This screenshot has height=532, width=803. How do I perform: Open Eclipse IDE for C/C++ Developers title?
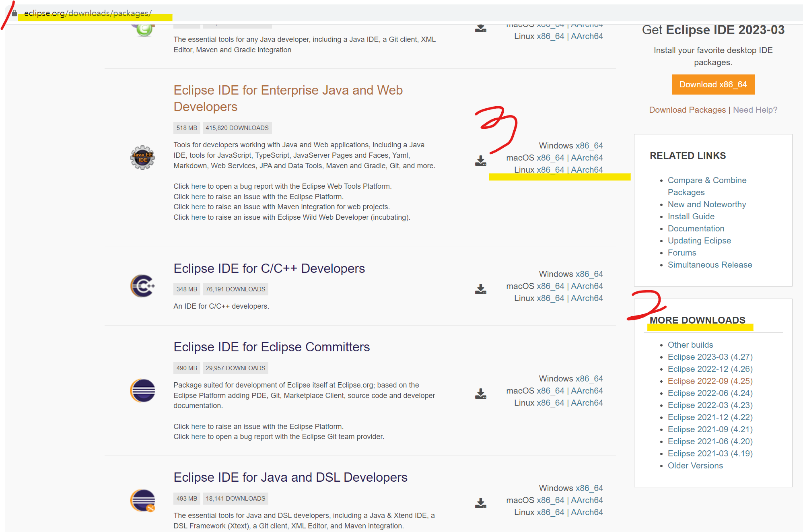269,268
